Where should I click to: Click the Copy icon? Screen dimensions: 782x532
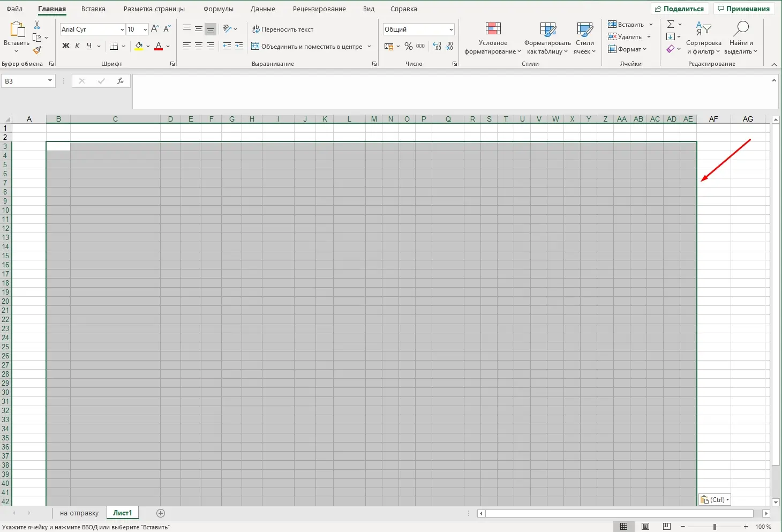tap(37, 38)
